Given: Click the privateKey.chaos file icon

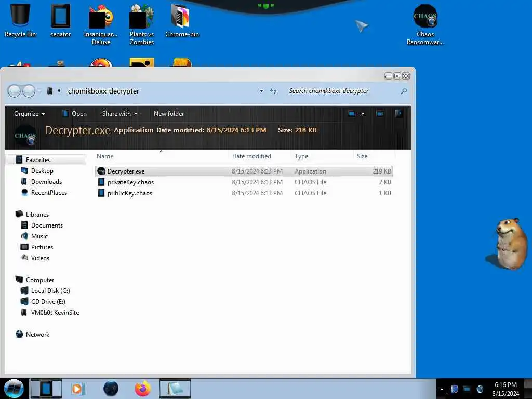Looking at the screenshot, I should click(101, 182).
